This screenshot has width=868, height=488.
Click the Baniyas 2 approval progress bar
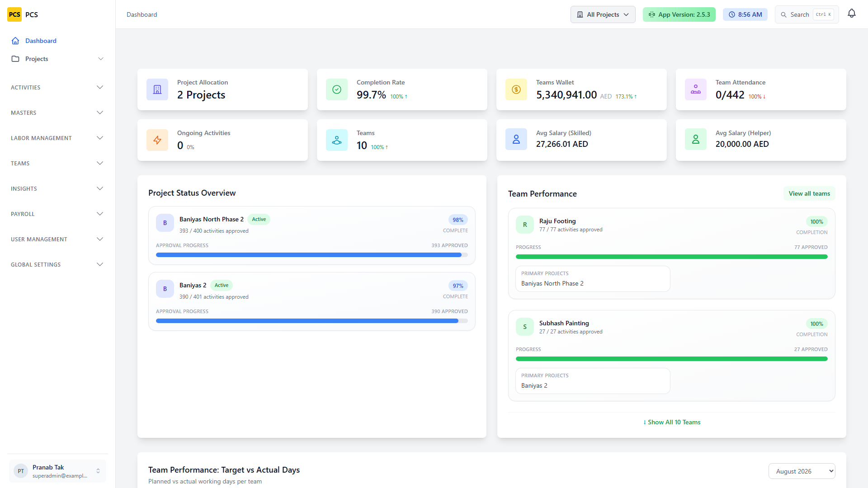point(312,321)
